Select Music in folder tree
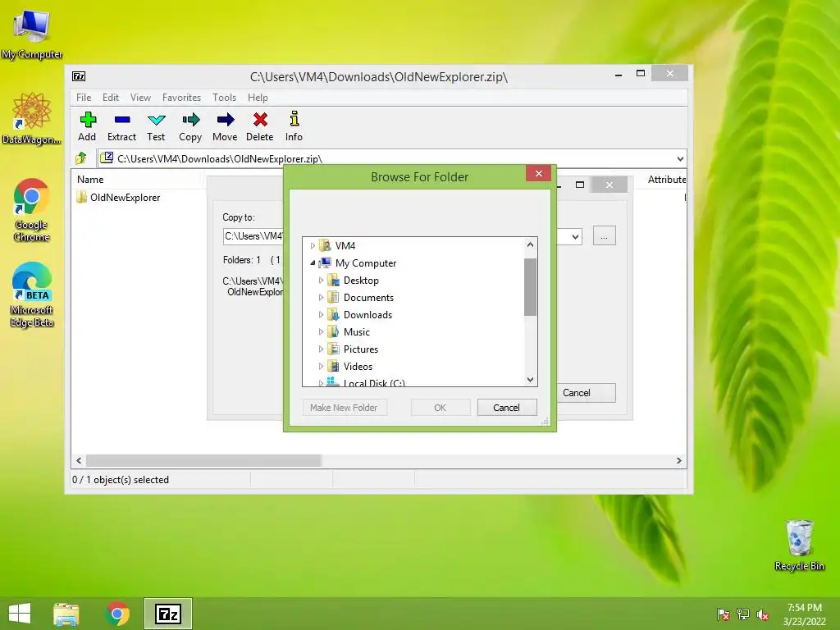This screenshot has width=840, height=630. (357, 331)
